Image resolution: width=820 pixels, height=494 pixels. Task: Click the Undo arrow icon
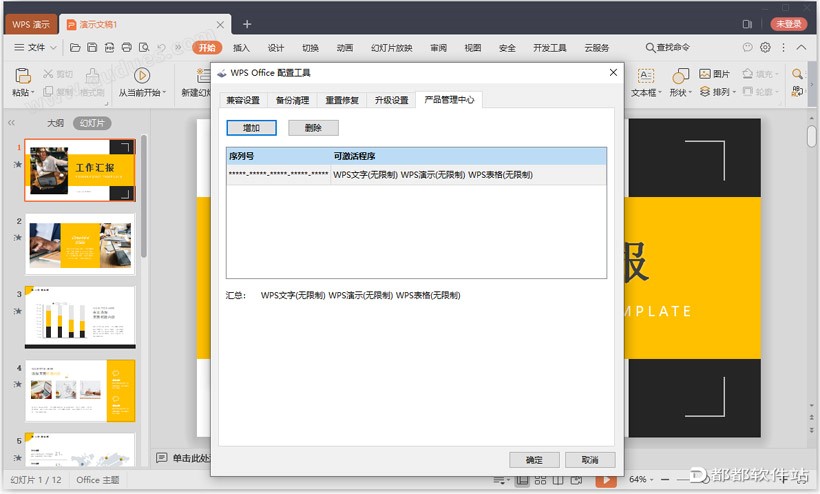[162, 48]
